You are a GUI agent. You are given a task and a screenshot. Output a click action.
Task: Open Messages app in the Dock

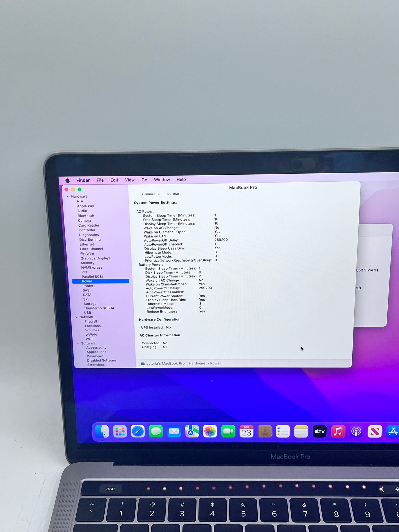click(x=156, y=432)
